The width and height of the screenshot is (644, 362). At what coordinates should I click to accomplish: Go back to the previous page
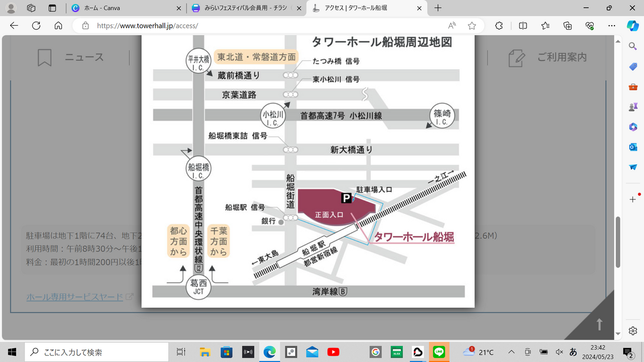point(14,26)
